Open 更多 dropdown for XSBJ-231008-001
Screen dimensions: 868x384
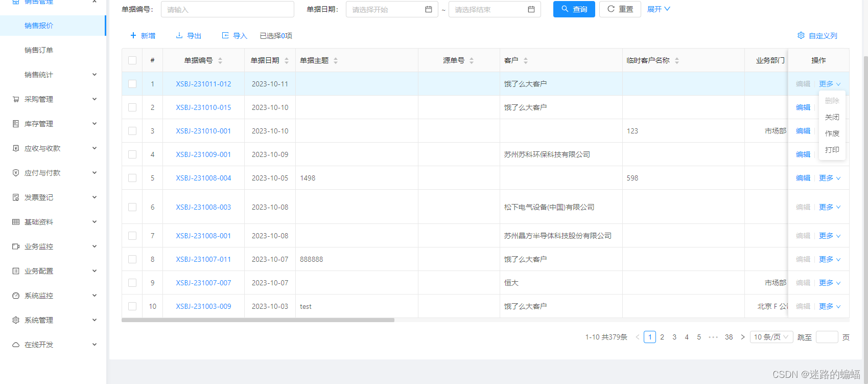click(x=830, y=236)
